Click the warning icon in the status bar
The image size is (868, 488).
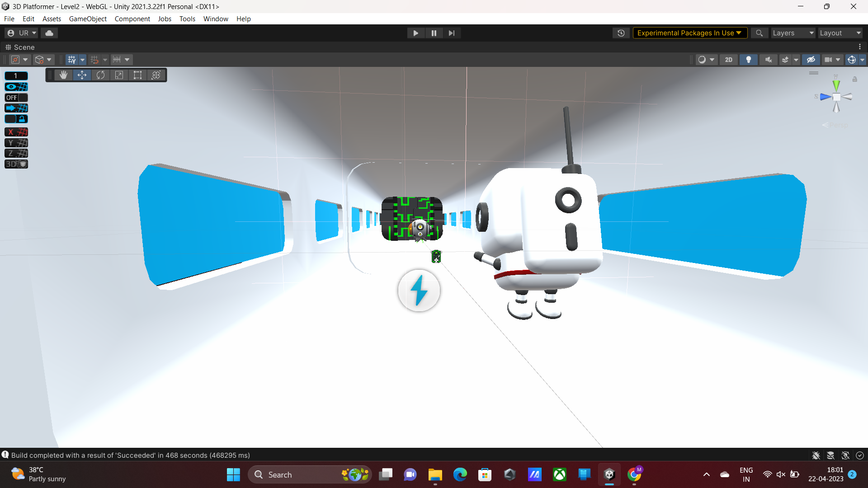5,455
